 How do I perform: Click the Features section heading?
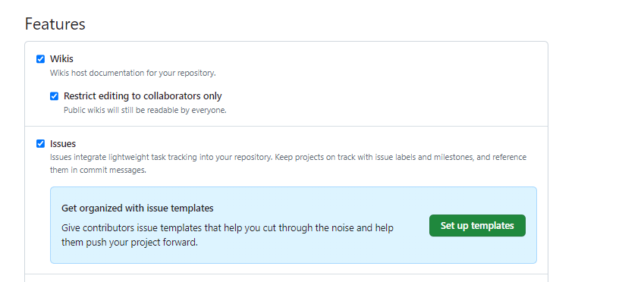[x=55, y=23]
